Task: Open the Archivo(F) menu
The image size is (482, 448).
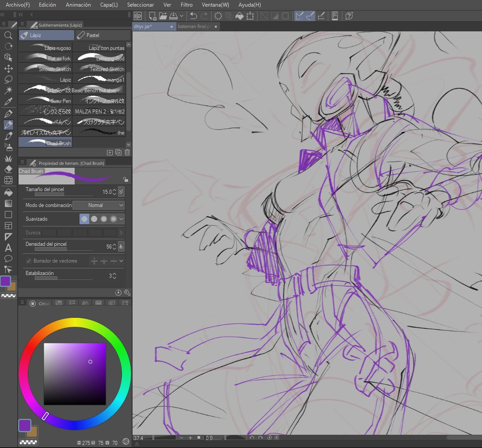Action: pyautogui.click(x=18, y=4)
